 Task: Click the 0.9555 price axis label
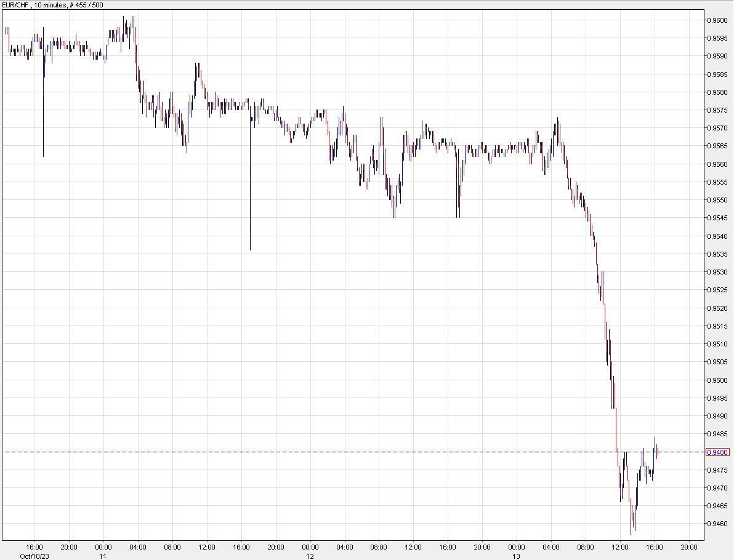point(717,182)
